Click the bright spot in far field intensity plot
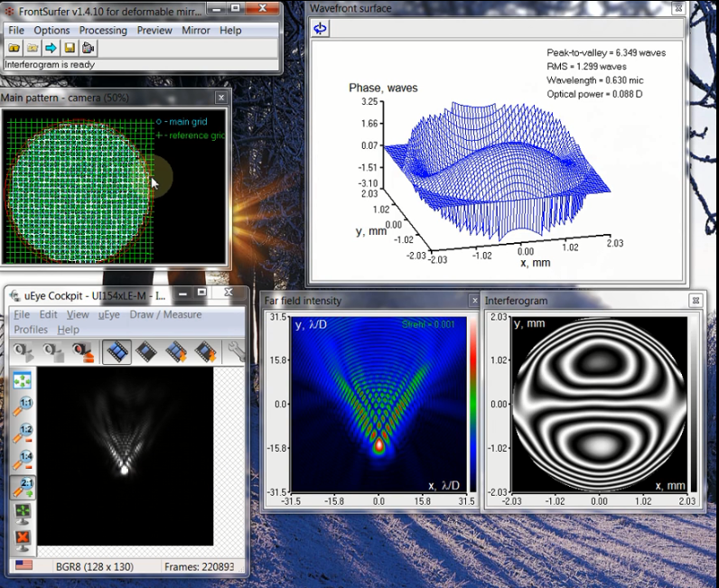Viewport: 719px width, 588px height. pyautogui.click(x=379, y=445)
